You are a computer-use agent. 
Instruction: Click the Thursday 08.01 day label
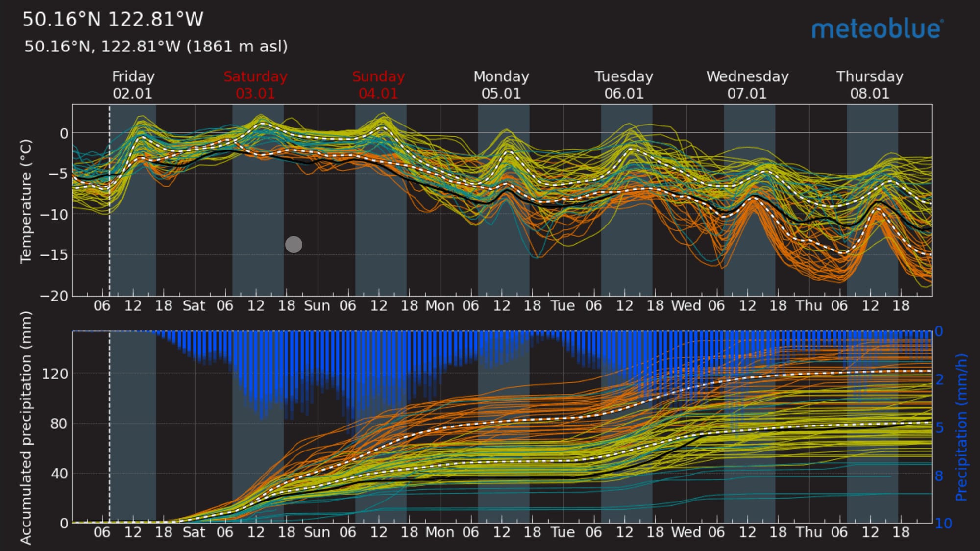point(870,85)
